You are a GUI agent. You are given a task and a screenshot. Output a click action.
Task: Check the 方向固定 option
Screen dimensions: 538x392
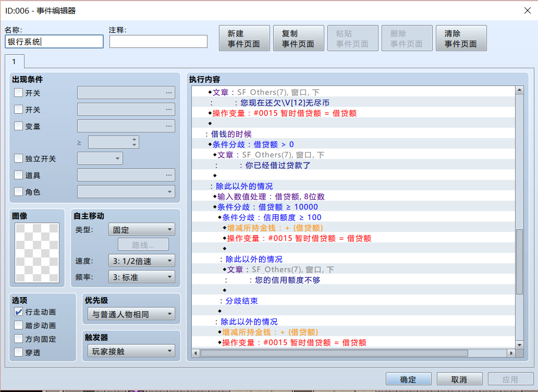[x=19, y=339]
